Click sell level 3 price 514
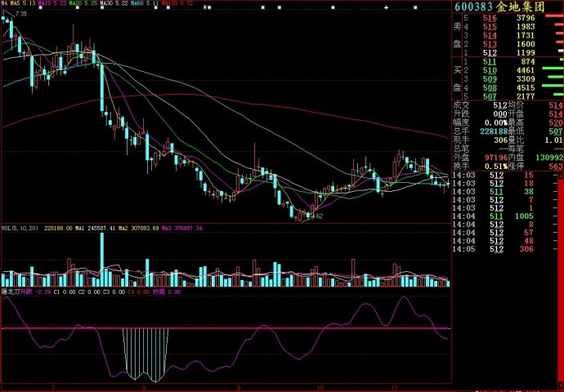Screen dimensions: 564x392 coord(490,35)
